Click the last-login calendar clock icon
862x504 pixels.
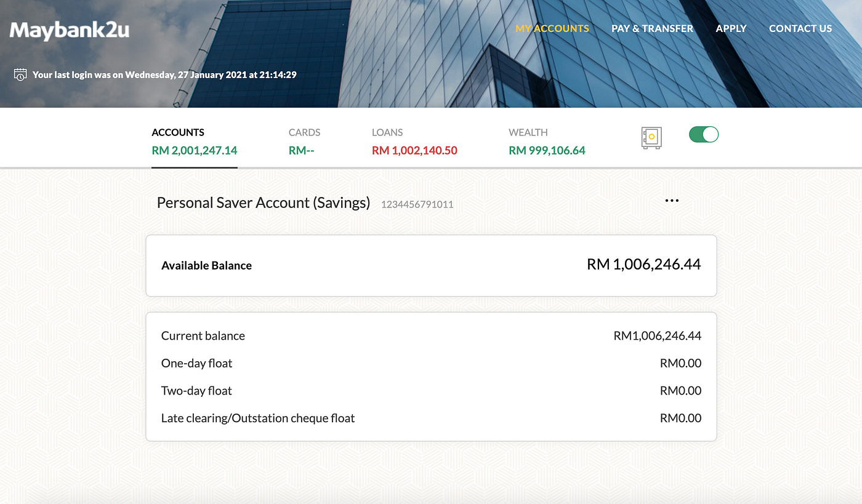pos(20,74)
